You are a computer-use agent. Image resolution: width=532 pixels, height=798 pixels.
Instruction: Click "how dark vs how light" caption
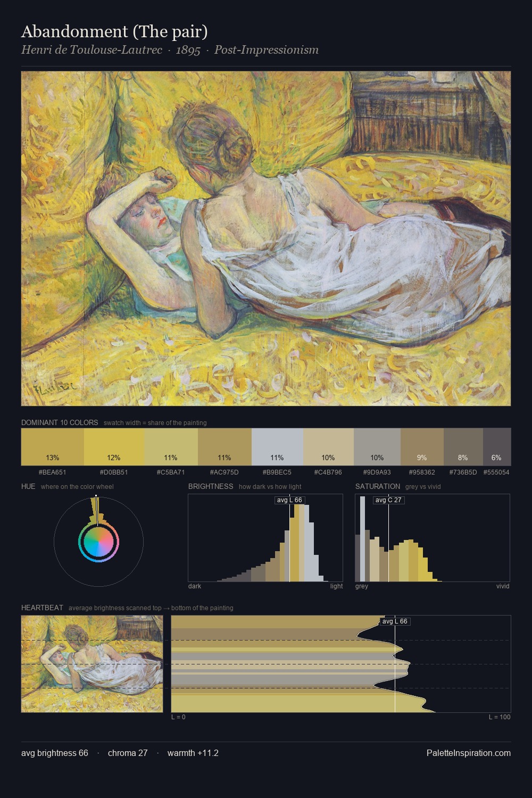coord(270,487)
